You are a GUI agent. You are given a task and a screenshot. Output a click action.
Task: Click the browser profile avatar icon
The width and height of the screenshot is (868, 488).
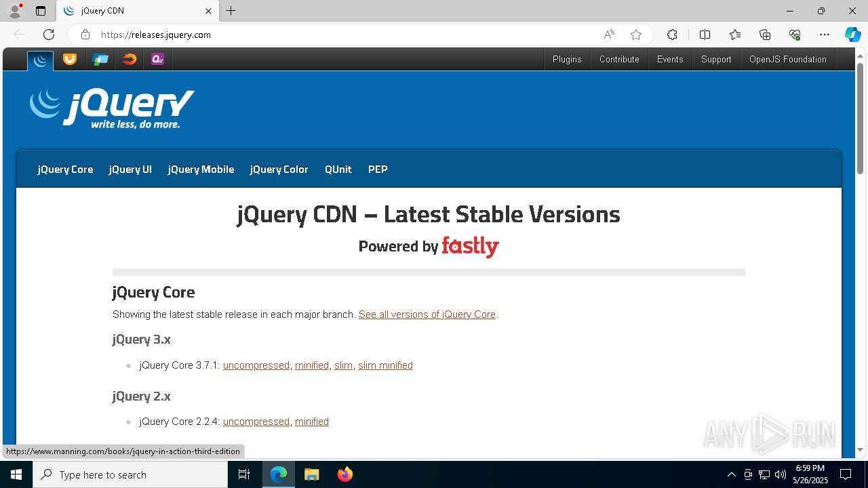tap(14, 11)
